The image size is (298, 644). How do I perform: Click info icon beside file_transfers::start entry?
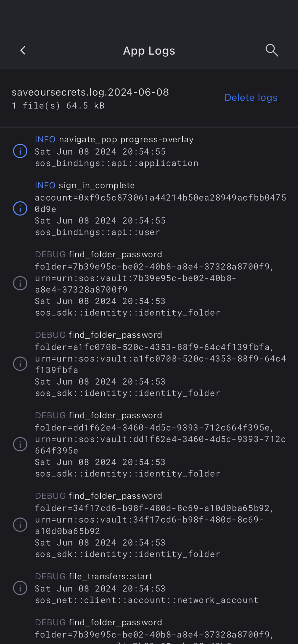tap(20, 588)
